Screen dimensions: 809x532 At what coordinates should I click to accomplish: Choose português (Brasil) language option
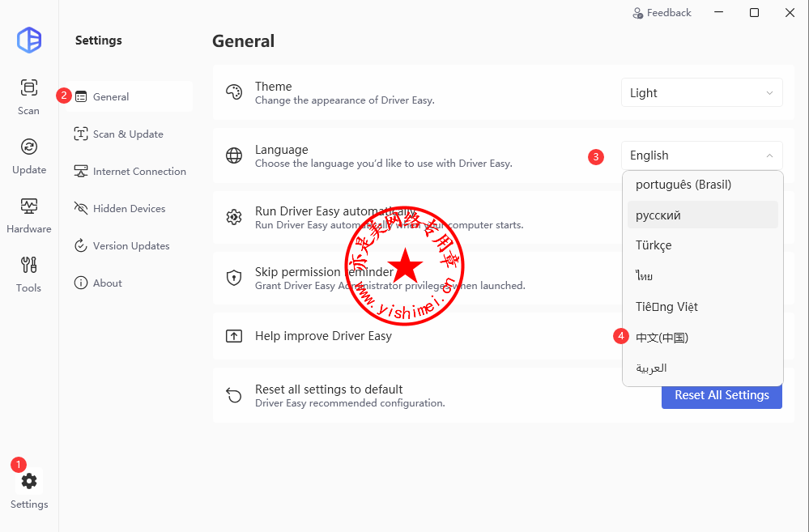pos(703,185)
